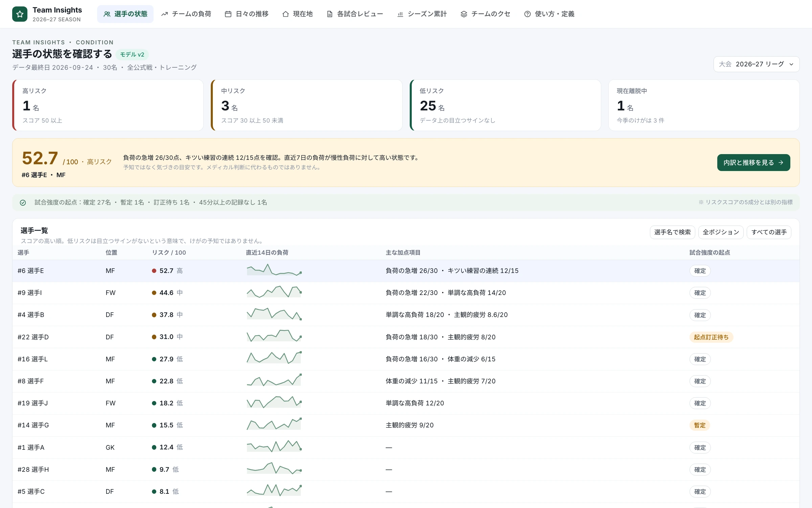Image resolution: width=812 pixels, height=508 pixels.
Task: Click the check circle icon in 試合強度の起点 banner
Action: [x=23, y=203]
